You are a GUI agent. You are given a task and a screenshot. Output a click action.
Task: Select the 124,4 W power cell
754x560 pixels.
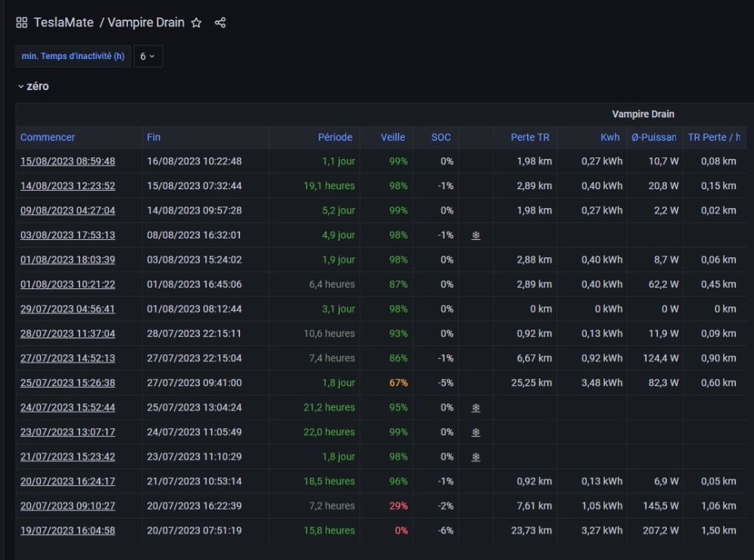661,358
